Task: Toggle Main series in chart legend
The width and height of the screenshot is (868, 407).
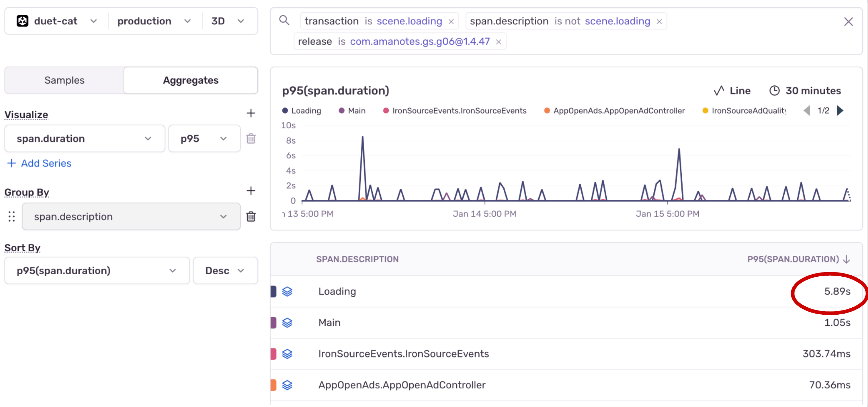Action: click(x=352, y=111)
